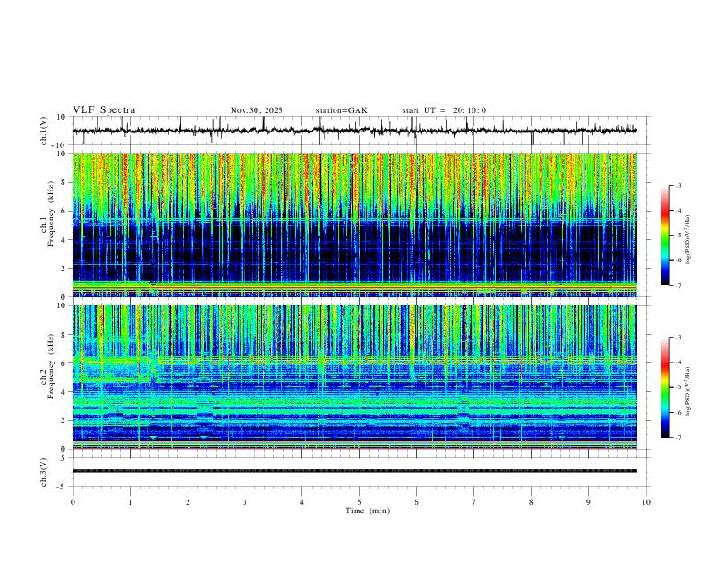Click the upper PSD color scale bar

[665, 236]
